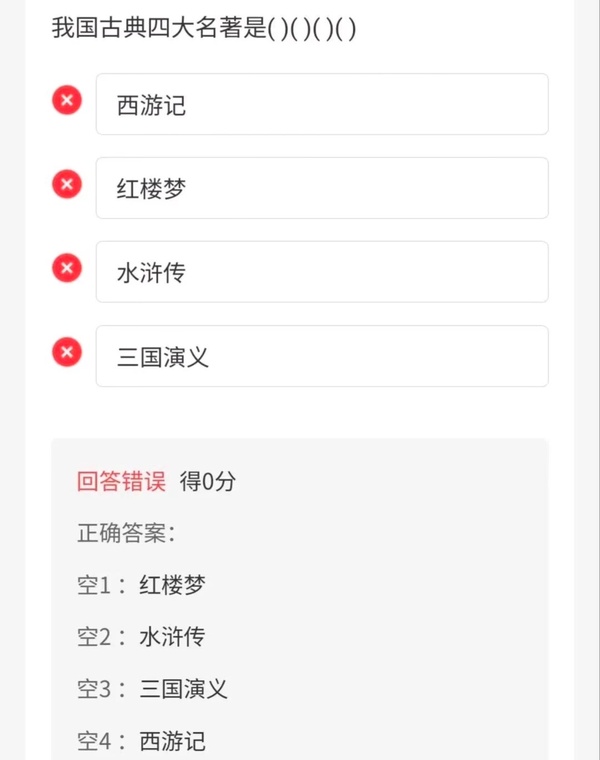Click the red 回答错误 label

[x=121, y=481]
